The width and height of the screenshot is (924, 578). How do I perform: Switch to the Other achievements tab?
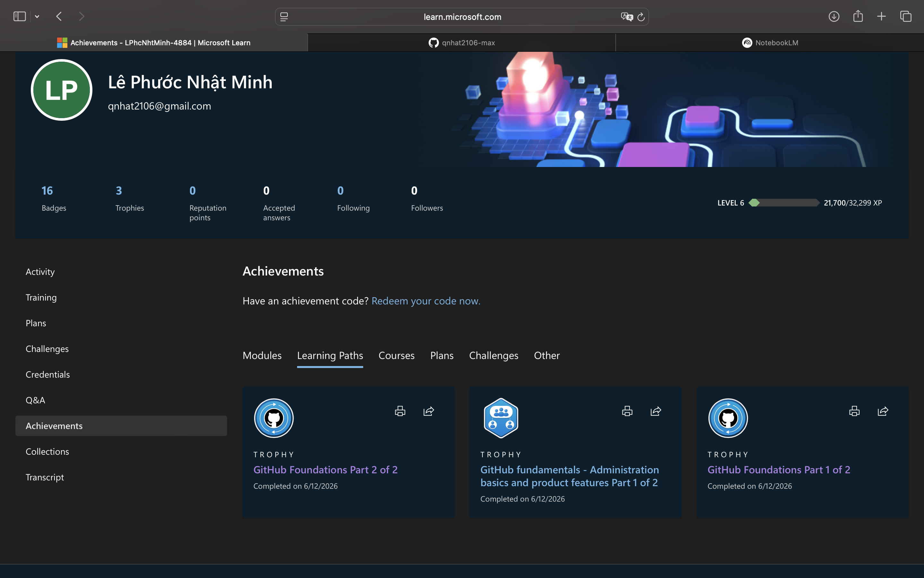(x=547, y=355)
